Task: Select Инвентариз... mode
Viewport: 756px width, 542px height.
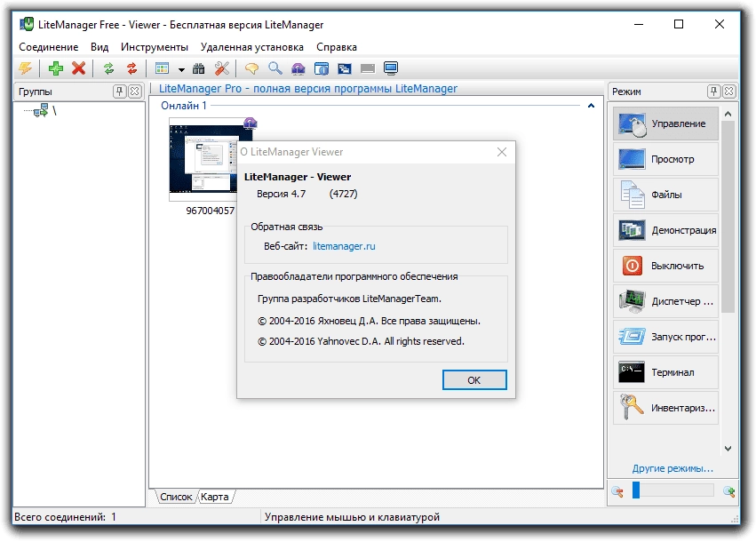Action: 666,408
